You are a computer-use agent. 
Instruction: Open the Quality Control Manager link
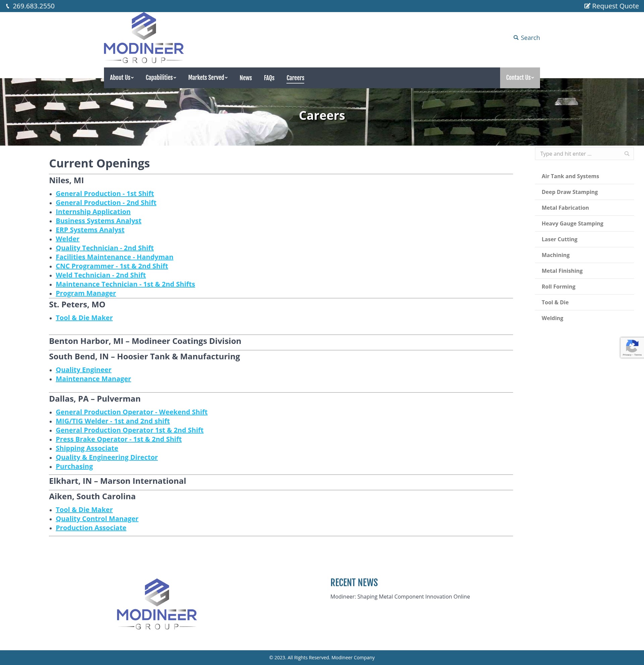(97, 519)
